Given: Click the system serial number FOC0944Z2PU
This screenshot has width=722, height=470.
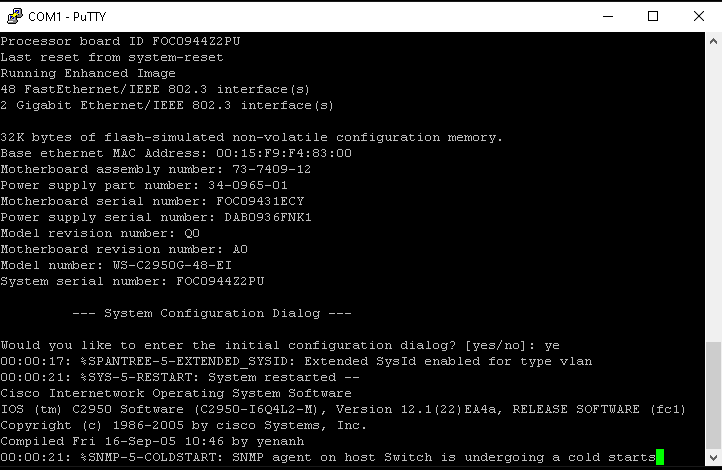Looking at the screenshot, I should [220, 281].
